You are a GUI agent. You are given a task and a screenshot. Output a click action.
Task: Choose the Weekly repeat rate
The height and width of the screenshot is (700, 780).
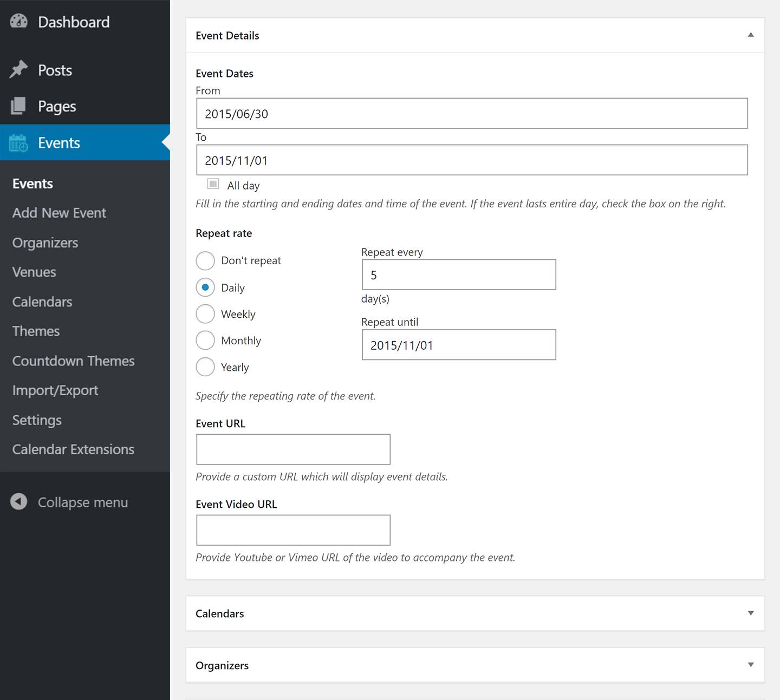click(205, 314)
